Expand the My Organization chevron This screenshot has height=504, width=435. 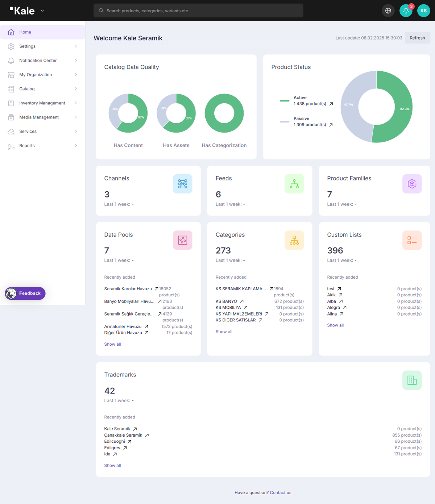(76, 75)
